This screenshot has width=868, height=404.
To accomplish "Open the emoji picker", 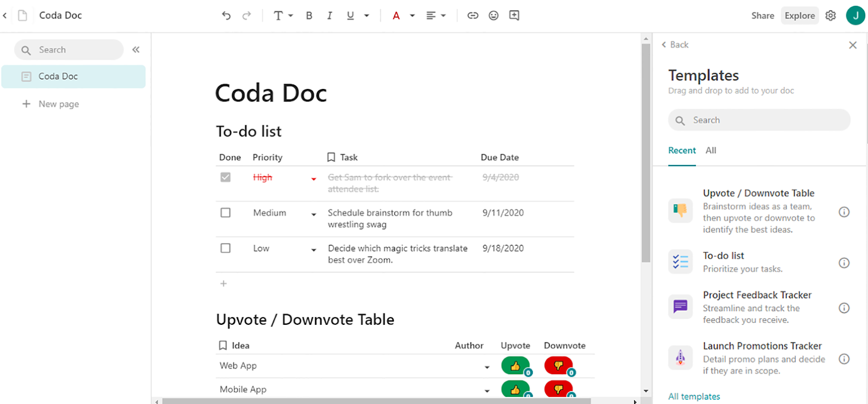I will [494, 16].
